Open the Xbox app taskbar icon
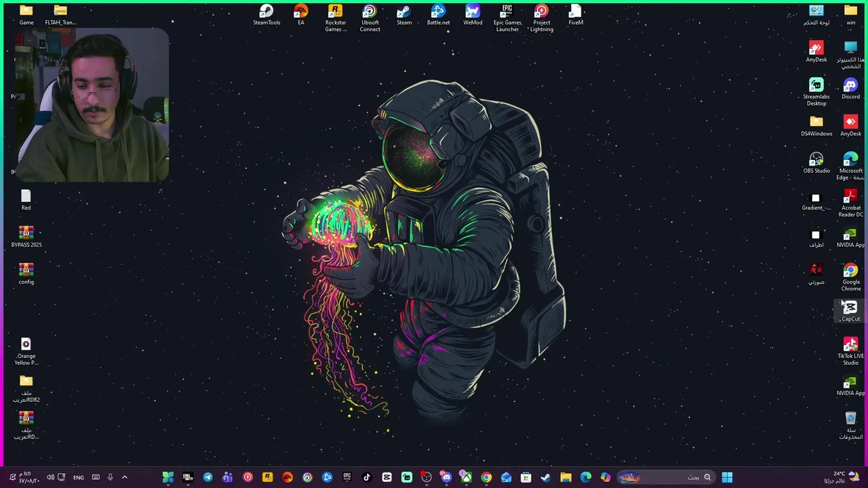Image resolution: width=868 pixels, height=488 pixels. pos(465,477)
